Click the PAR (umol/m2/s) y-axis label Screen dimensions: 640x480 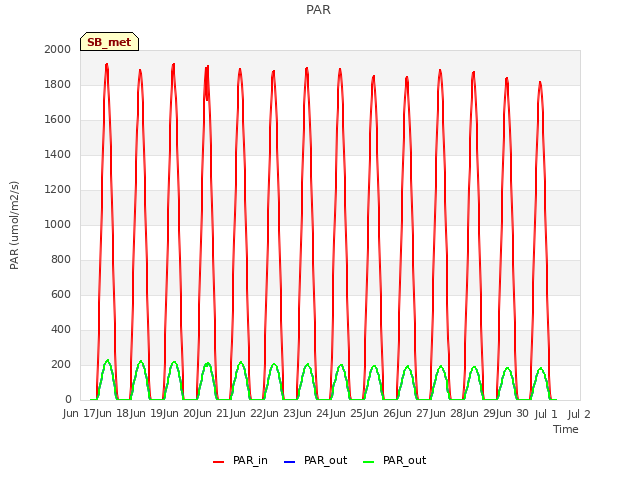click(x=14, y=225)
